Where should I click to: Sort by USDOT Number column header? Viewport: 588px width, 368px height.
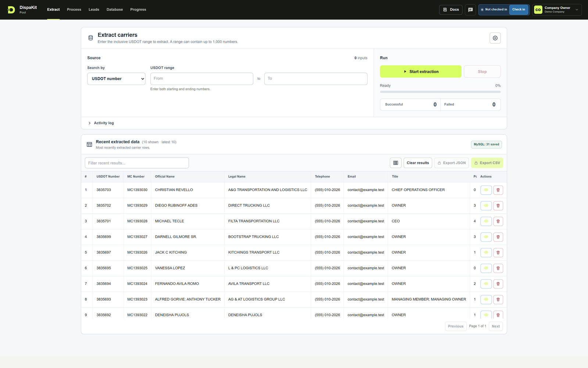108,177
